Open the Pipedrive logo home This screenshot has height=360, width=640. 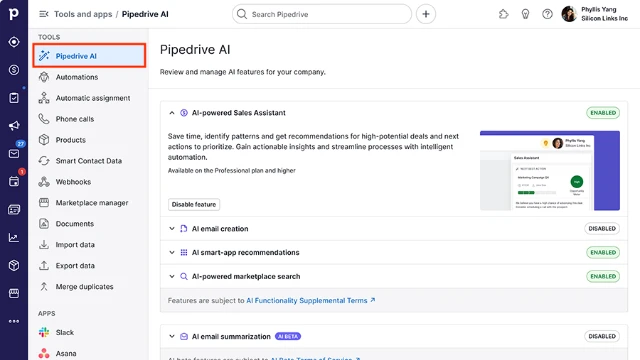point(14,14)
